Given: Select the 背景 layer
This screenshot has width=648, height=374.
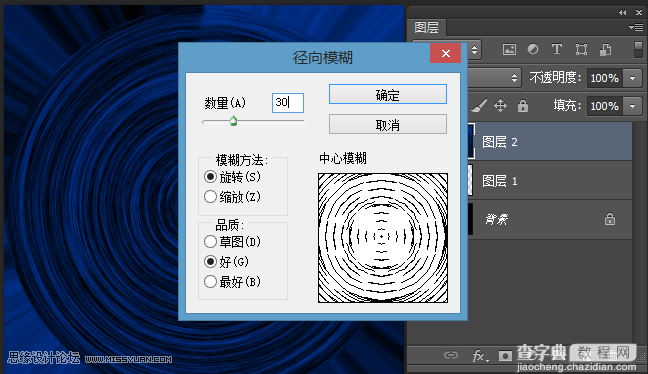Looking at the screenshot, I should click(x=550, y=219).
